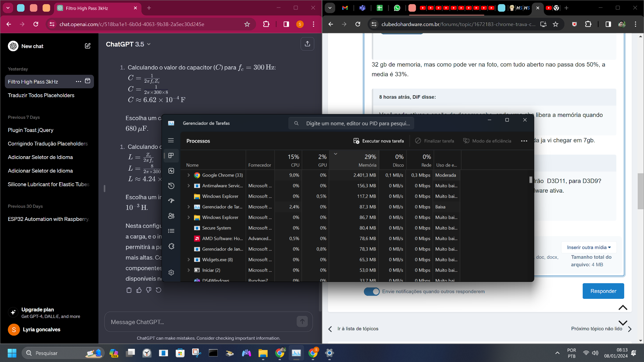
Task: Regenerate the ChatGPT response
Action: point(158,290)
